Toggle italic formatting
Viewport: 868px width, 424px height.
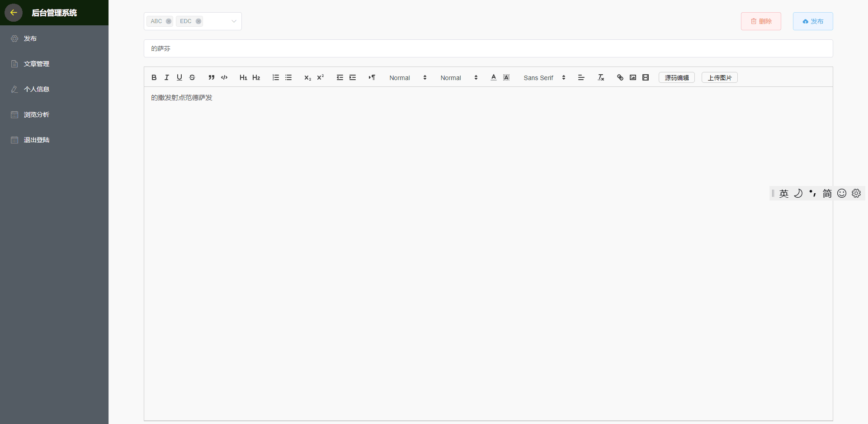(167, 77)
